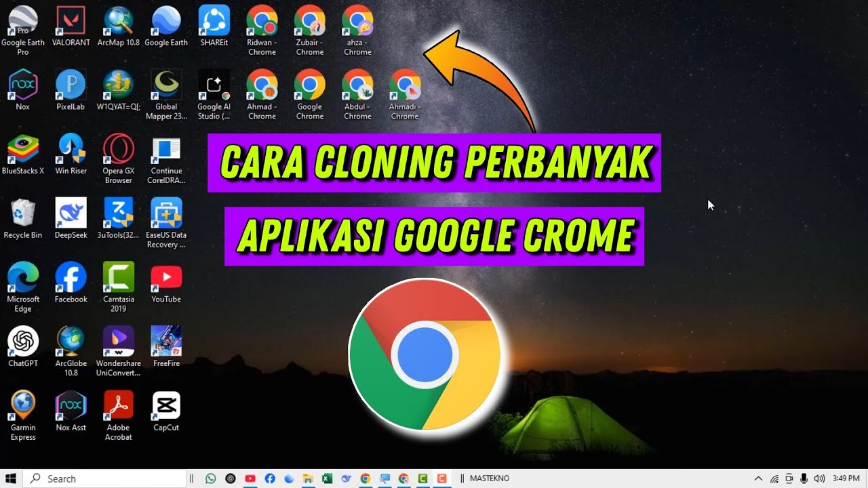Select the W1QYAT=Q[; desktop shortcut

pyautogui.click(x=119, y=89)
